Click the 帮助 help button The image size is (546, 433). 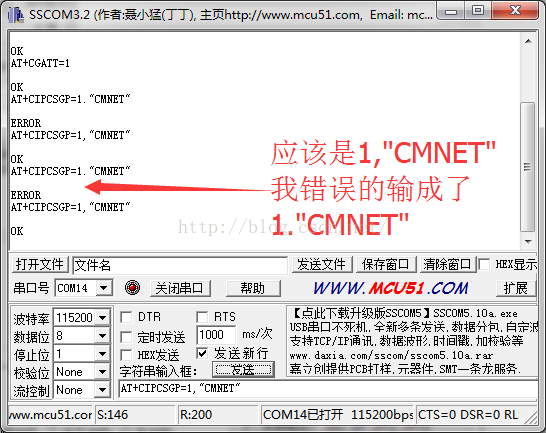(x=253, y=288)
